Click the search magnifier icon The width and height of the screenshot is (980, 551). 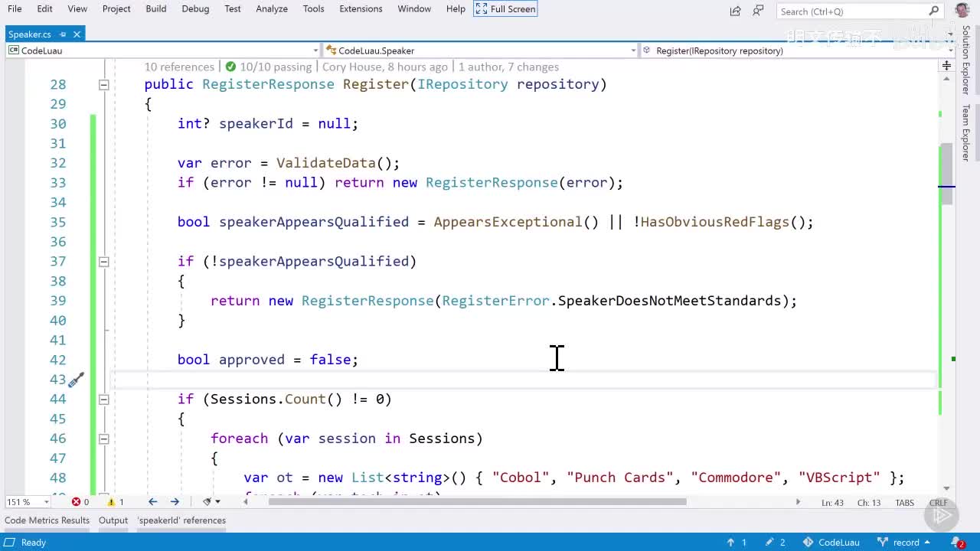[934, 11]
